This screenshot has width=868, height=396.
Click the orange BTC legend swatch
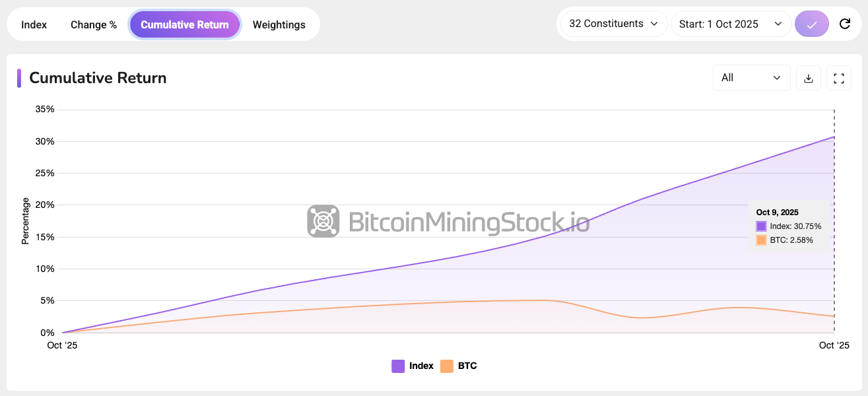coord(447,366)
